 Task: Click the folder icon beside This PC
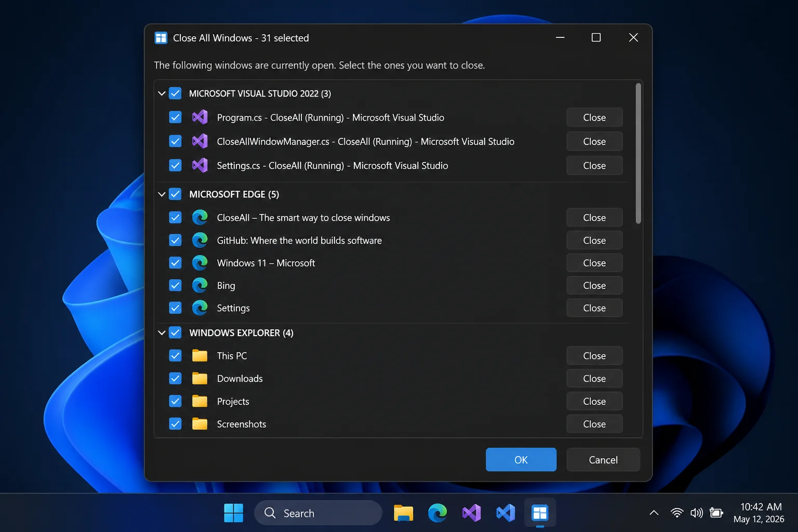point(200,356)
